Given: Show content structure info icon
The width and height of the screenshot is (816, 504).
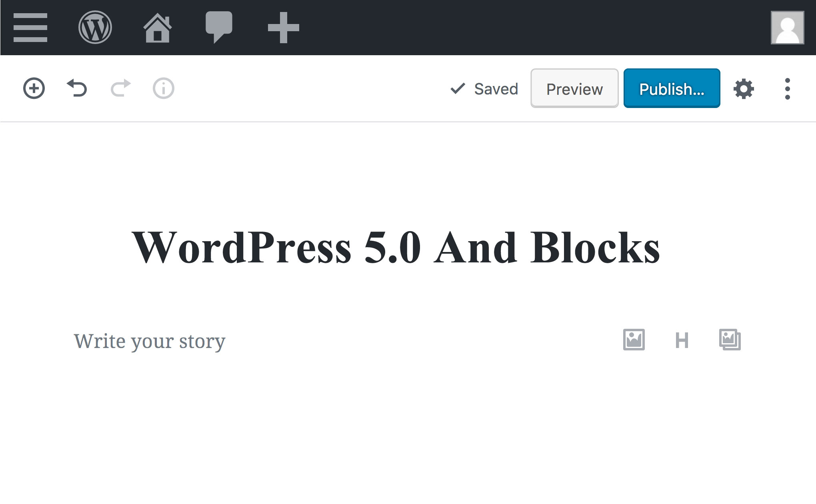Looking at the screenshot, I should (x=164, y=88).
